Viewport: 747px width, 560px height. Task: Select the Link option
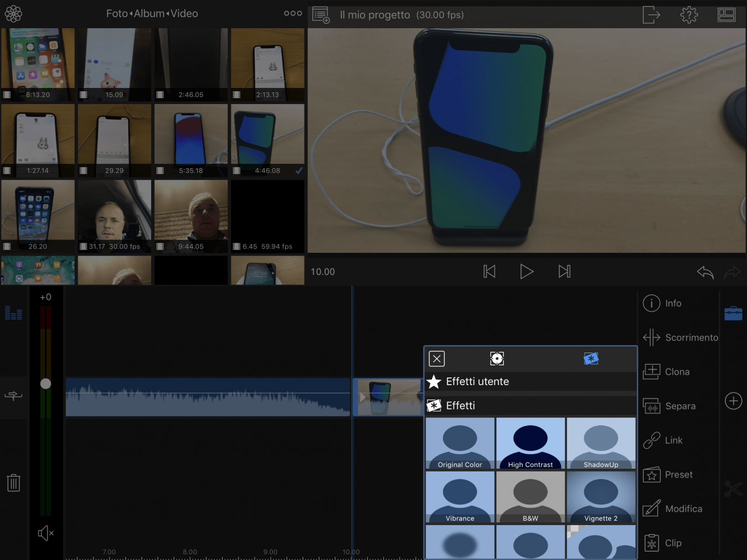663,440
